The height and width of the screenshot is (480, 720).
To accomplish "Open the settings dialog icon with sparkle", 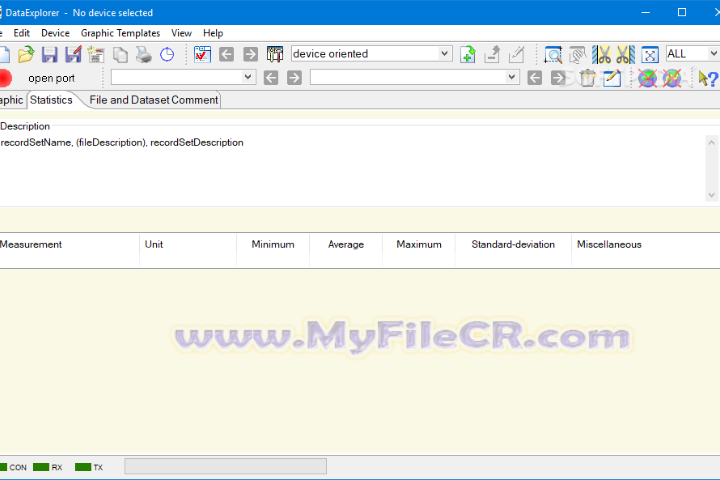I will [x=96, y=54].
